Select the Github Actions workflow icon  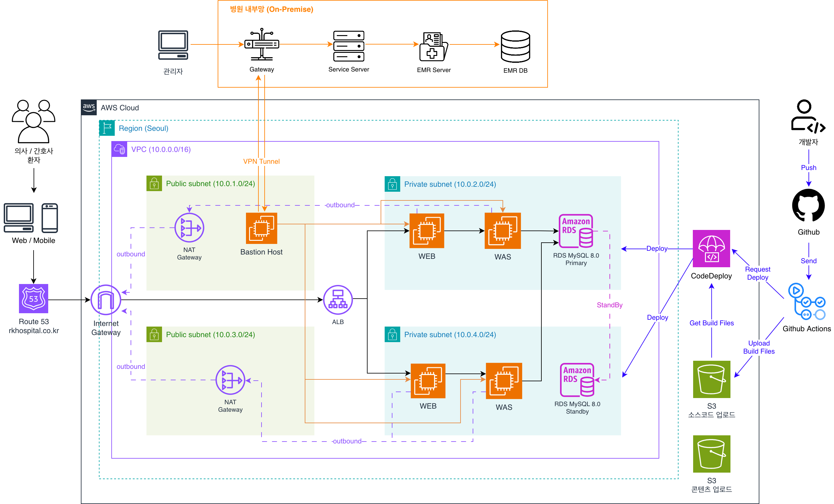[807, 301]
